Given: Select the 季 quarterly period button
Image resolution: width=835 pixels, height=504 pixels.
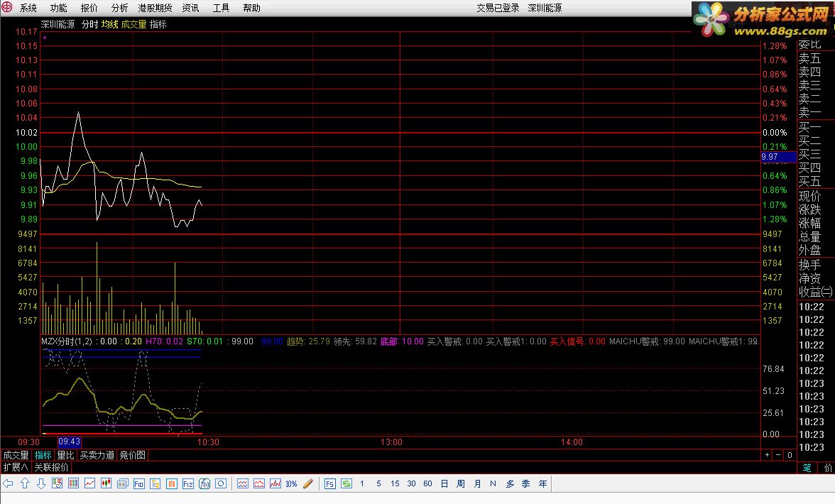Looking at the screenshot, I should 525,483.
